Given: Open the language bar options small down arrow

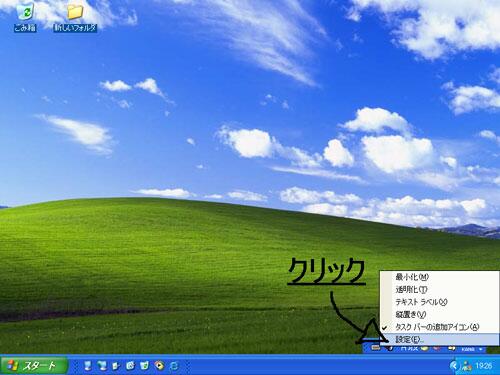Looking at the screenshot, I should click(481, 349).
